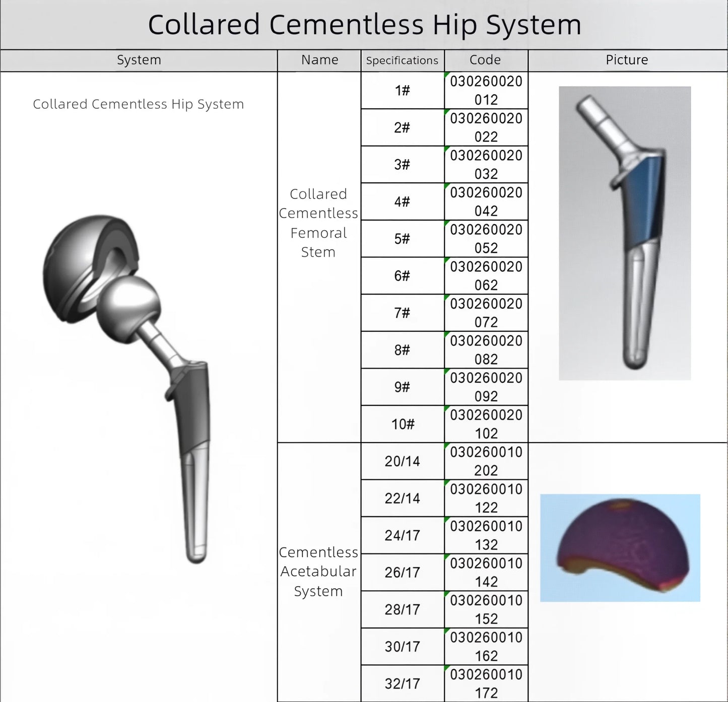Viewport: 728px width, 702px height.
Task: Select specification cell '32/17'
Action: [x=403, y=683]
